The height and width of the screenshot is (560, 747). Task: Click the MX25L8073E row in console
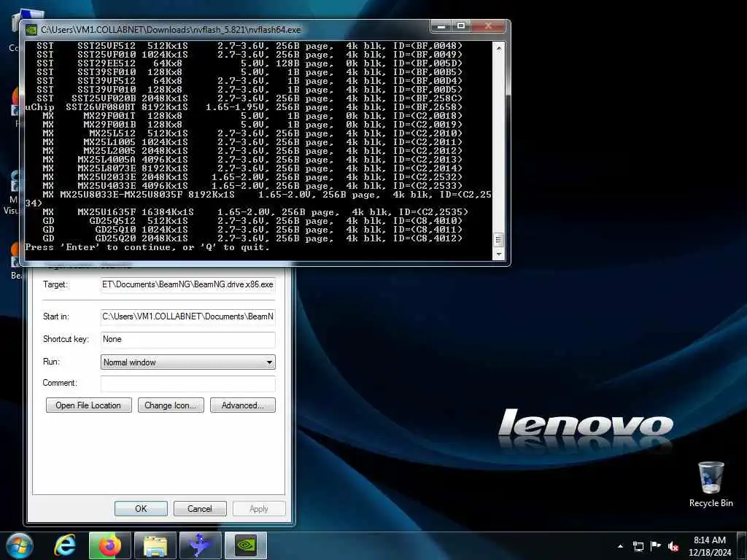(x=252, y=168)
